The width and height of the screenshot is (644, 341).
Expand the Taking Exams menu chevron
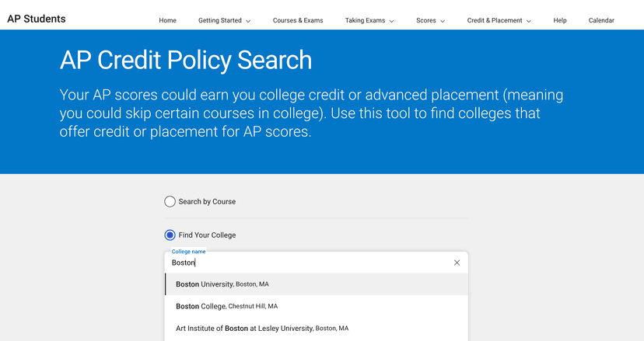point(391,21)
